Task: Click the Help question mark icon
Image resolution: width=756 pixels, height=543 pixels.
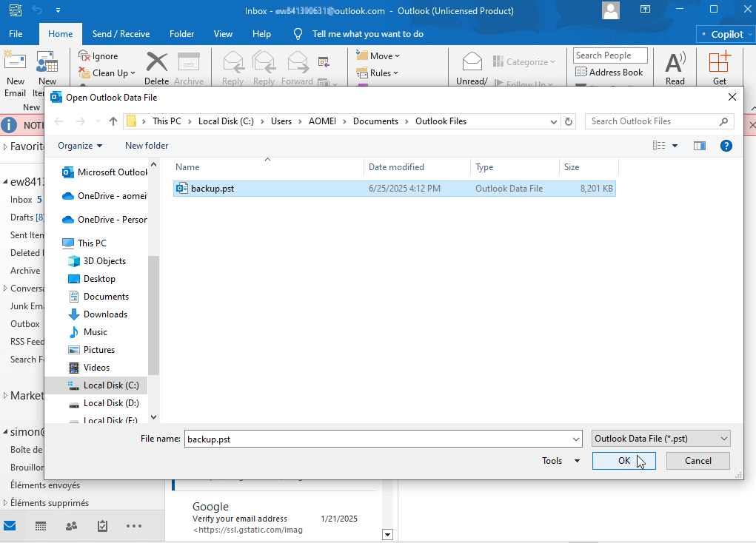Action: point(726,146)
